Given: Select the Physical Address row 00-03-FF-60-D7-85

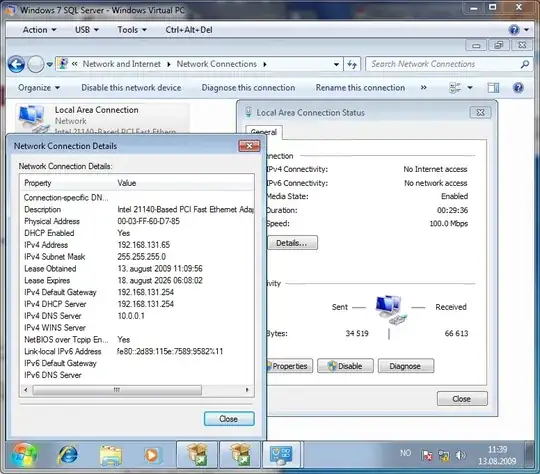Looking at the screenshot, I should tap(138, 221).
